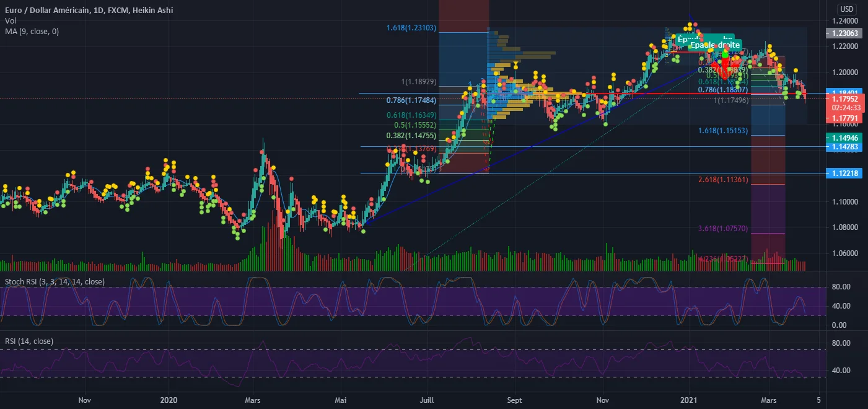Click the 2020 label on time axis
868x409 pixels.
tap(169, 400)
